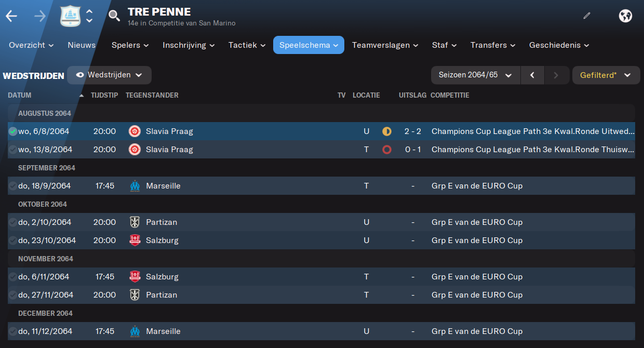Click the Slavia Praag logo on 6/8/2064
The image size is (644, 348).
click(135, 131)
